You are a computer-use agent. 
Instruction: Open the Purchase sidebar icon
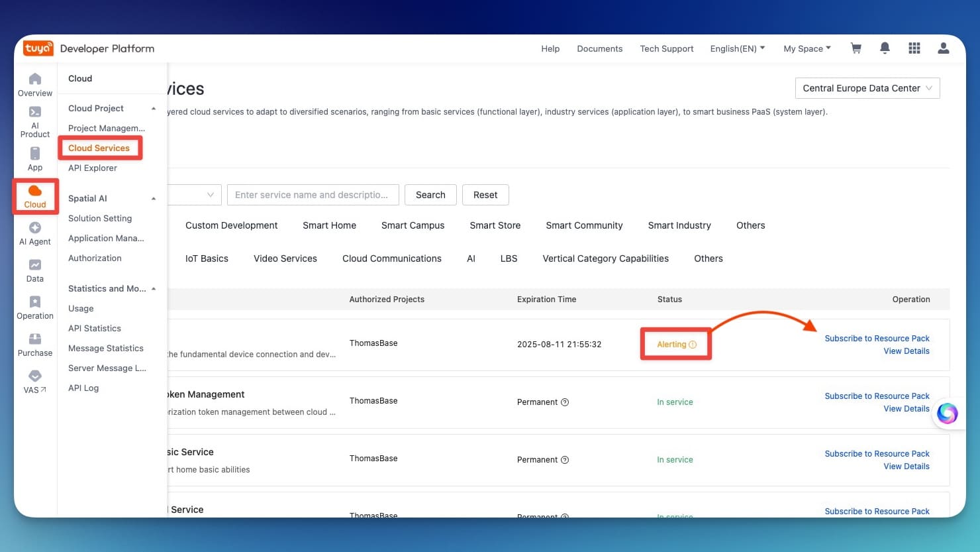pyautogui.click(x=35, y=345)
